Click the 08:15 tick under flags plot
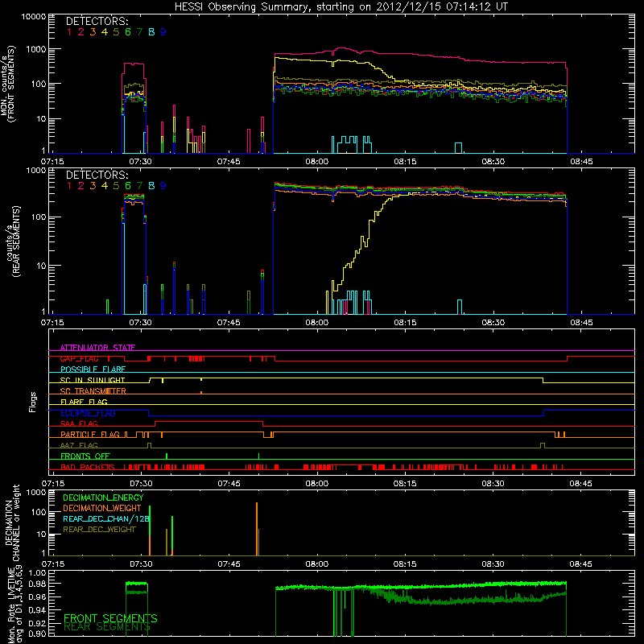This screenshot has height=644, width=644. pos(405,484)
